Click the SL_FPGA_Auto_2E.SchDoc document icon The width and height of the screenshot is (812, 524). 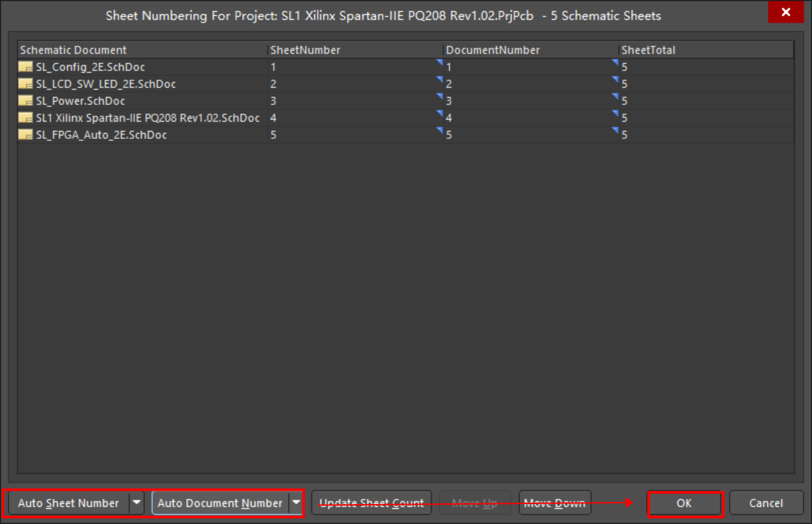25,135
